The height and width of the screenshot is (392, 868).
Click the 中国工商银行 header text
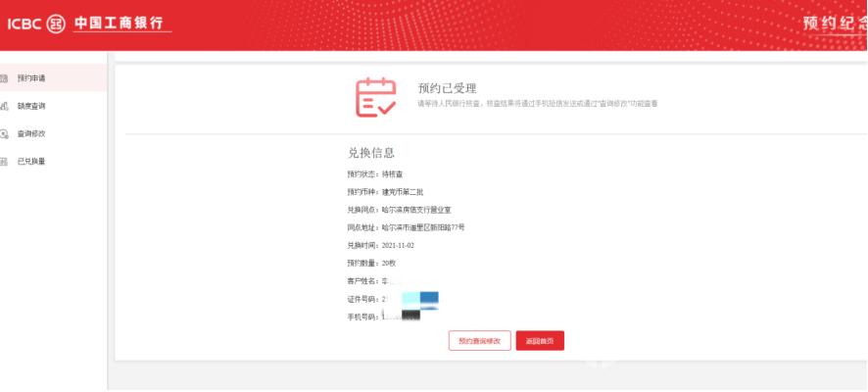tap(119, 24)
